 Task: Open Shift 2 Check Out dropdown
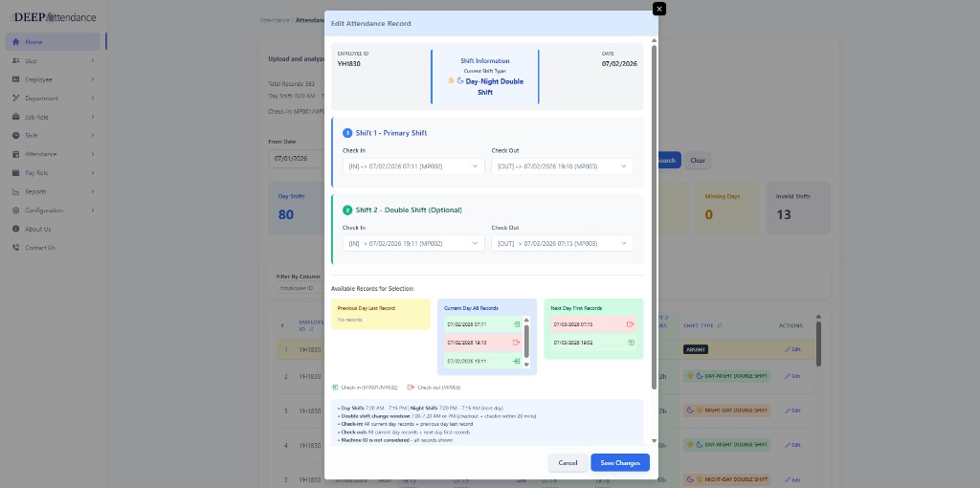(x=562, y=243)
